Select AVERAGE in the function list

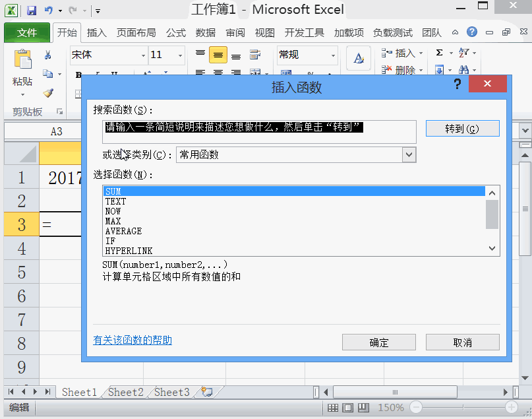coord(123,231)
